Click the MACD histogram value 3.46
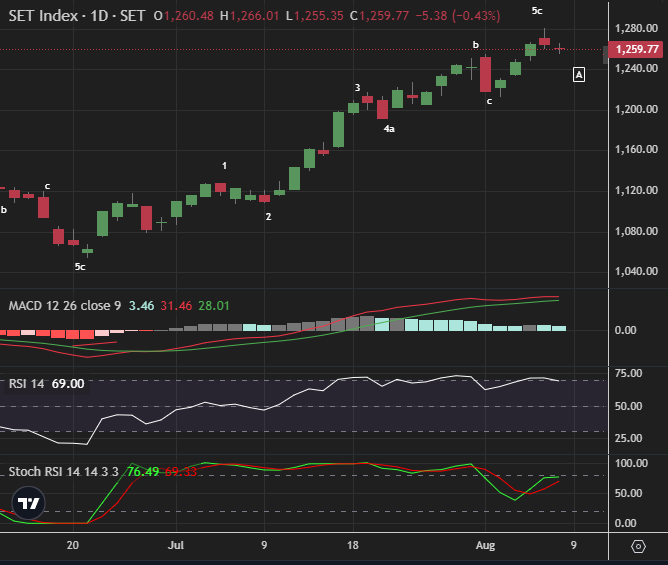Screen dimensions: 668x565 tap(141, 306)
